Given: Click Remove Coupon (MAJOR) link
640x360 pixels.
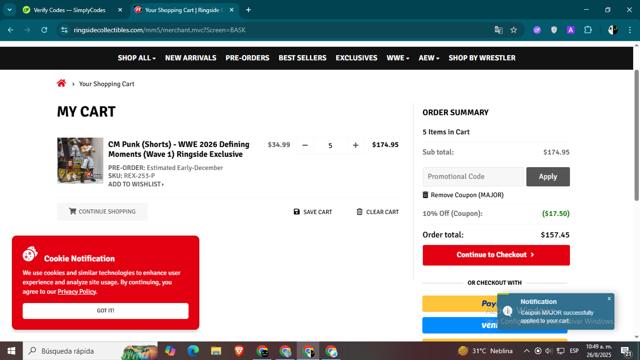Looking at the screenshot, I should click(x=467, y=195).
